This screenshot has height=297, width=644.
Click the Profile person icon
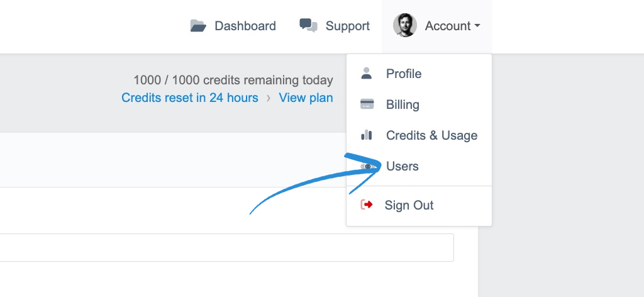(x=367, y=74)
